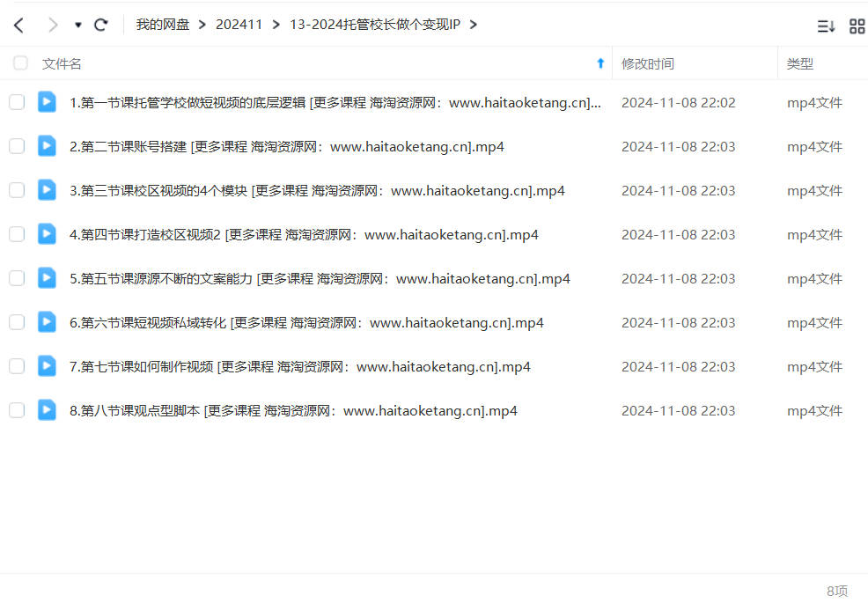The image size is (868, 603).
Task: Click video icon of 4.第四节课打造校区视频2
Action: point(47,234)
